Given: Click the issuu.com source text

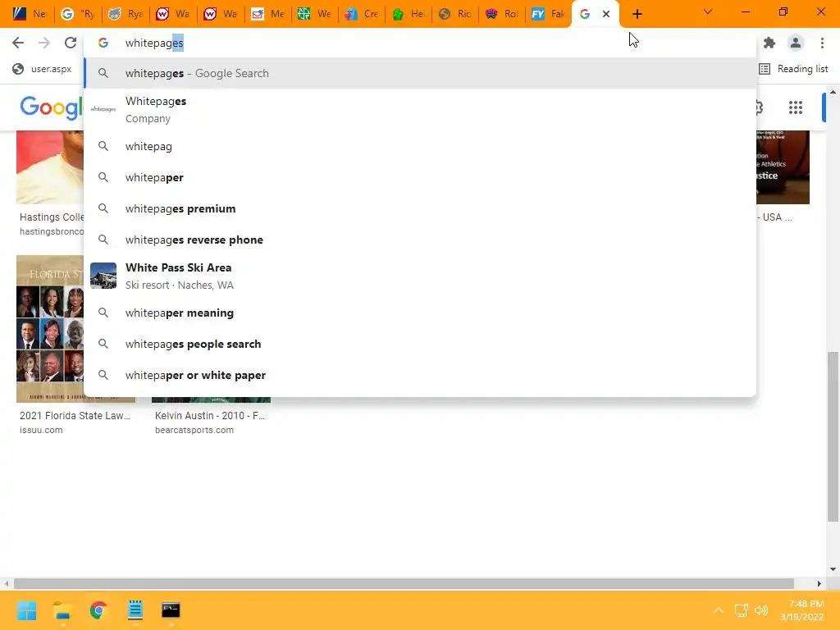Looking at the screenshot, I should (x=41, y=430).
